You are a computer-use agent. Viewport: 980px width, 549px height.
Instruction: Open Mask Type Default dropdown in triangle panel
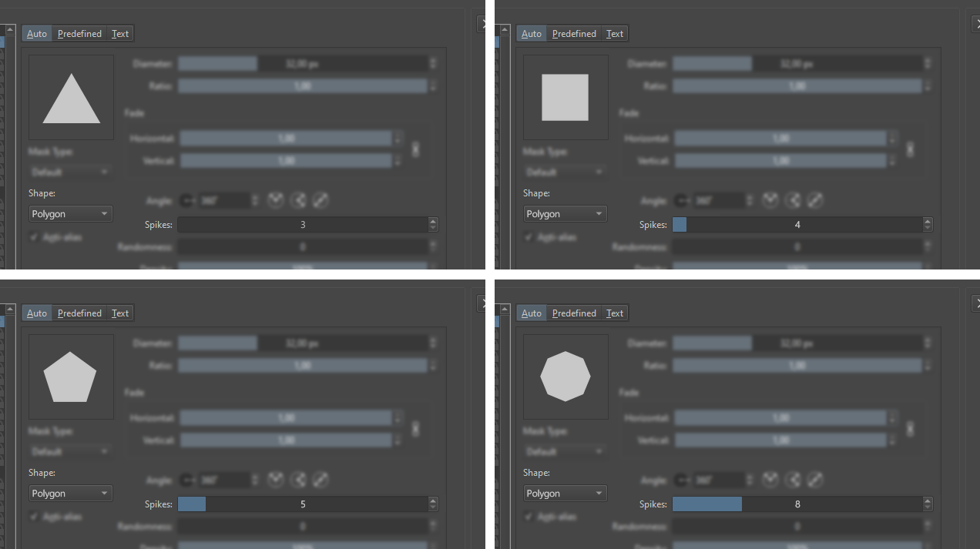tap(70, 172)
